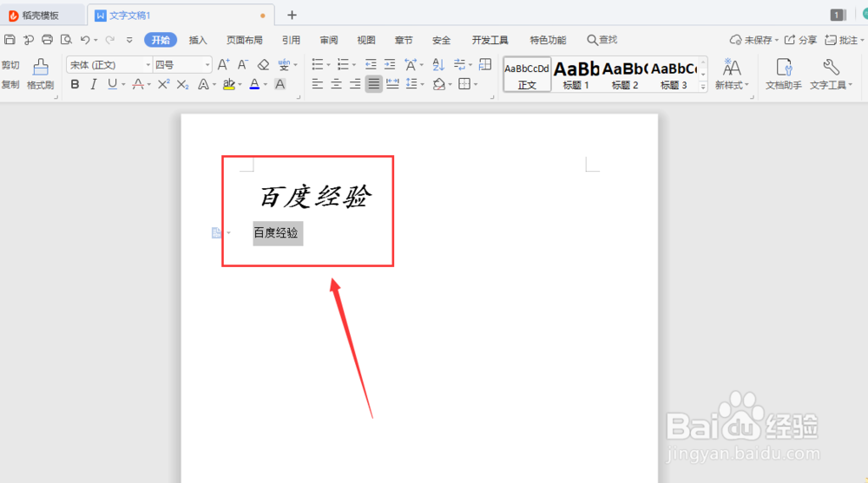Click the Undo arrow icon
This screenshot has height=483, width=868.
pos(85,39)
